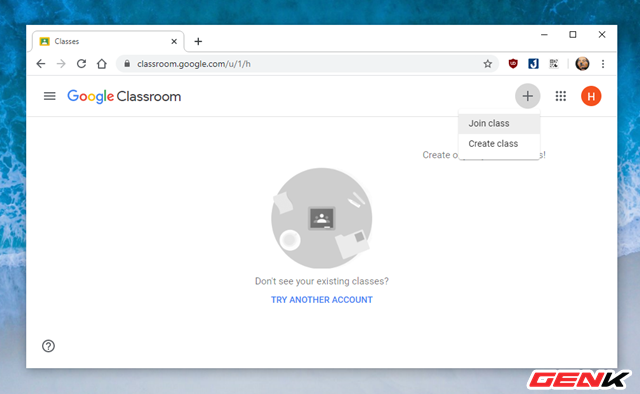640x394 pixels.
Task: Choose Join class from menu
Action: (x=499, y=123)
